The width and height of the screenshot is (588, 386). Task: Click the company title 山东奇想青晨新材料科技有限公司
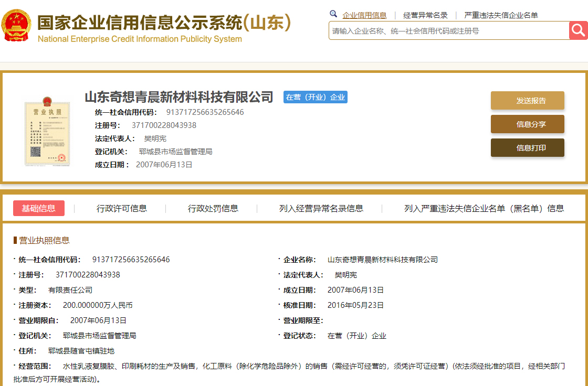coord(179,97)
